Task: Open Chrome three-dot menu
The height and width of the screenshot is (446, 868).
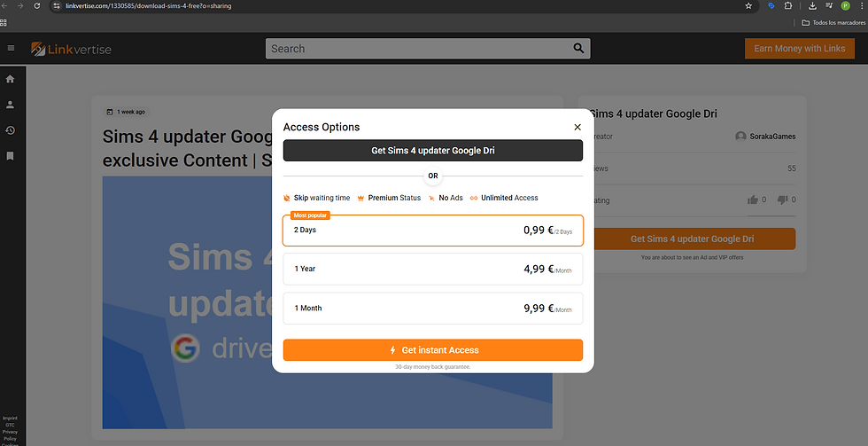Action: [x=861, y=5]
